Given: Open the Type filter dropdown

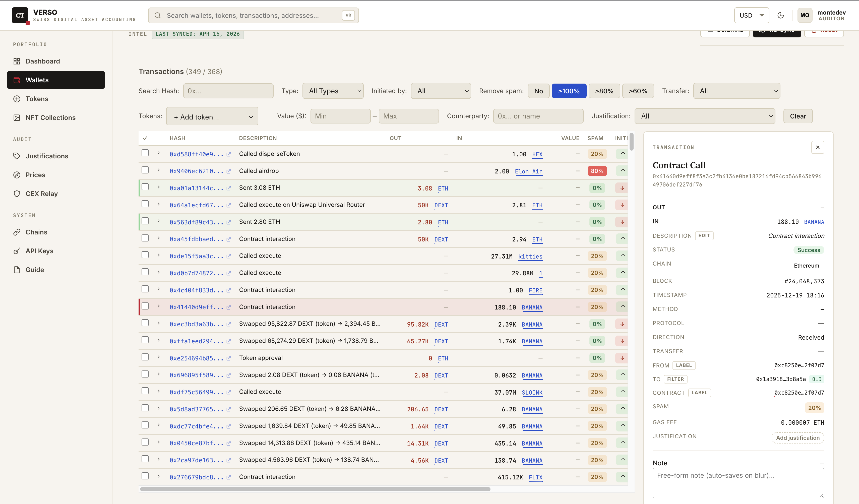Looking at the screenshot, I should pyautogui.click(x=333, y=91).
